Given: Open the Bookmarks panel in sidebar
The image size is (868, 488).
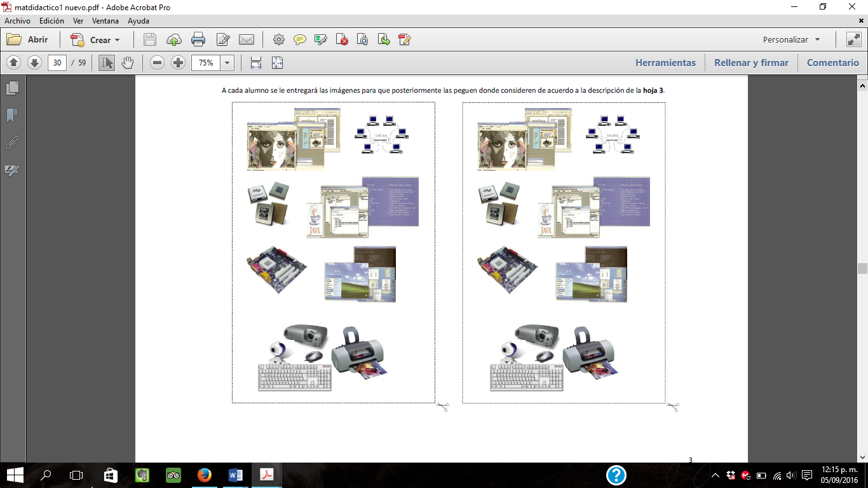Looking at the screenshot, I should click(12, 116).
